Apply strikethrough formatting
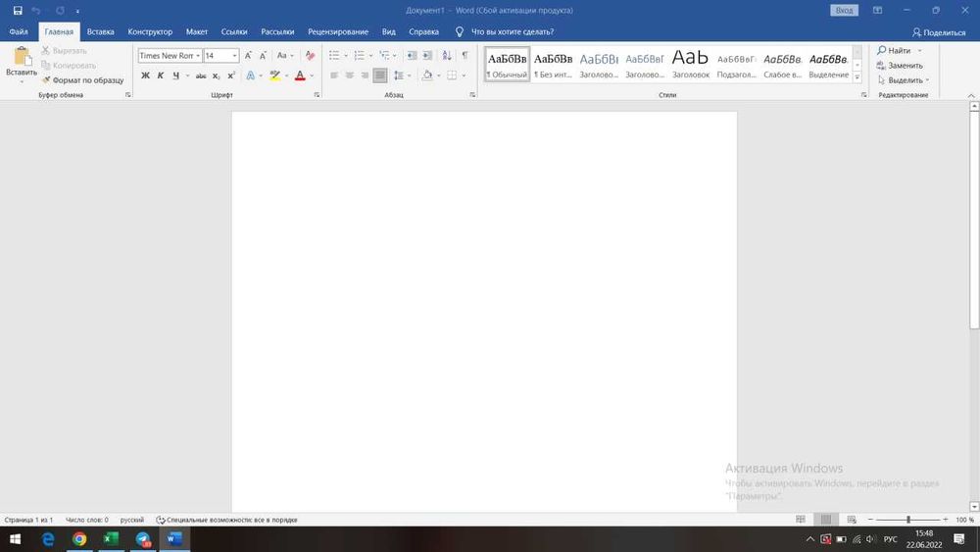980x552 pixels. click(x=201, y=75)
